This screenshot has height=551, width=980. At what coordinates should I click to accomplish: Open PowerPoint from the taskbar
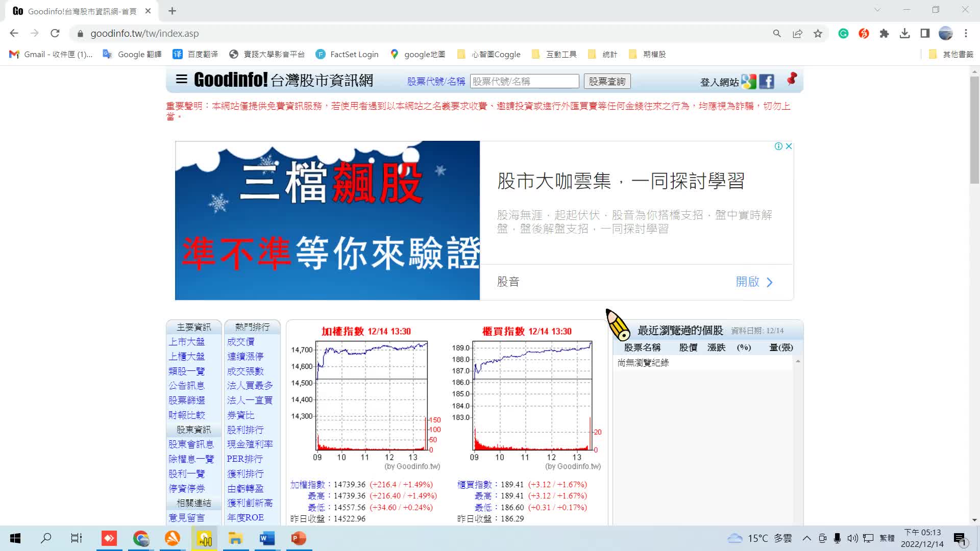click(x=299, y=538)
